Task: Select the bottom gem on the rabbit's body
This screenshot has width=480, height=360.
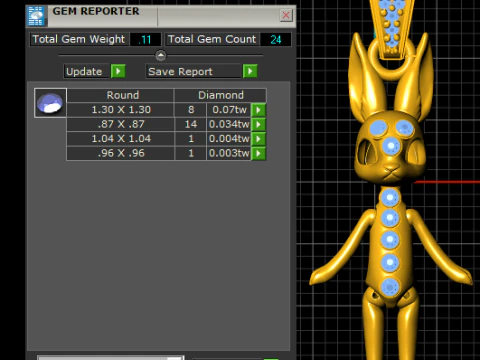Action: click(390, 287)
